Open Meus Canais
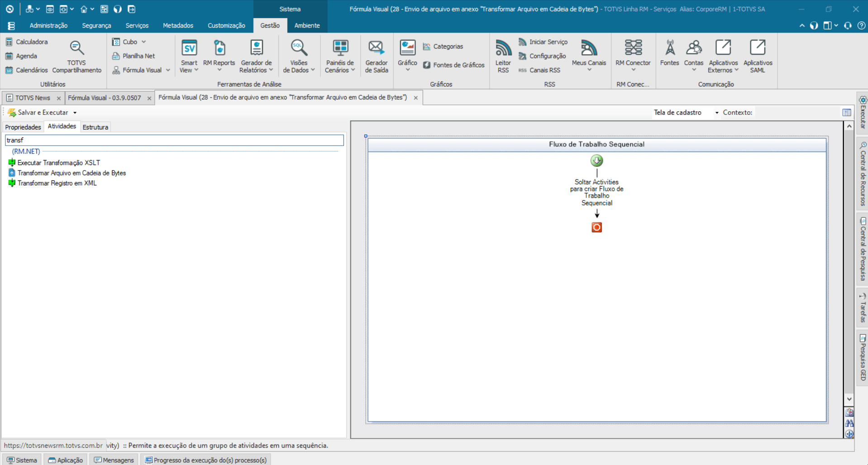This screenshot has height=465, width=868. (x=589, y=57)
